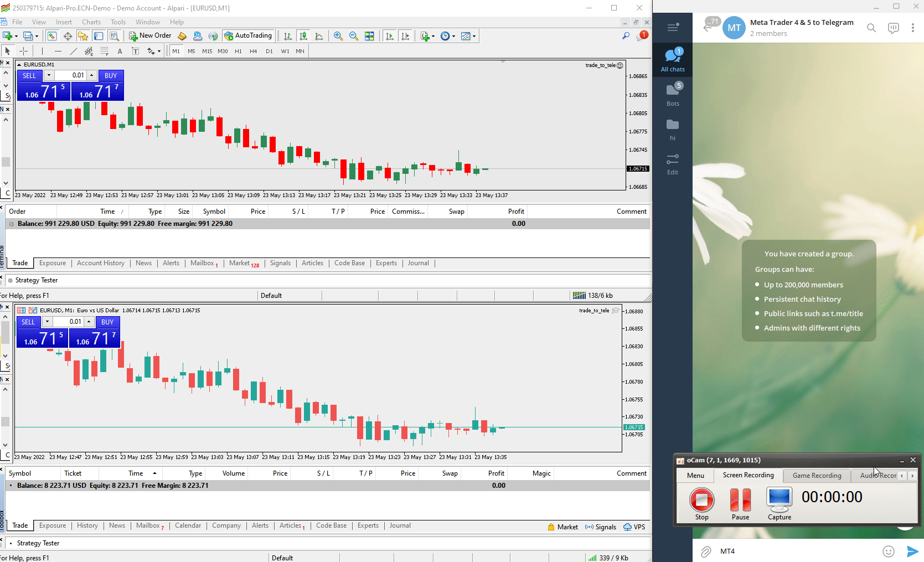Select Fibonacci retracement tool
Viewport: 924px width, 562px height.
tap(104, 51)
